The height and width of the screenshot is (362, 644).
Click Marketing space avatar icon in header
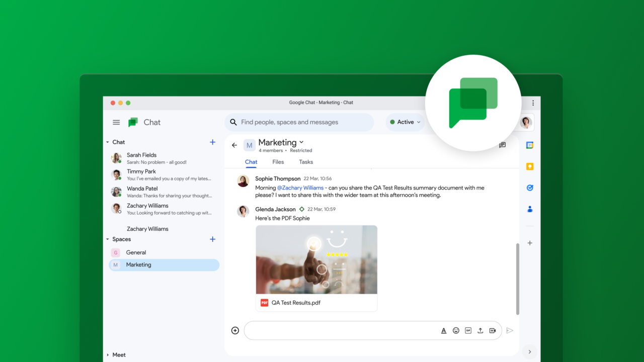click(250, 145)
